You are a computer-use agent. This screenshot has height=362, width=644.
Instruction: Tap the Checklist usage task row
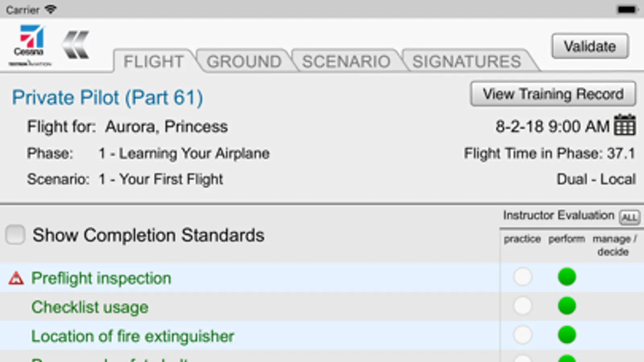[90, 307]
